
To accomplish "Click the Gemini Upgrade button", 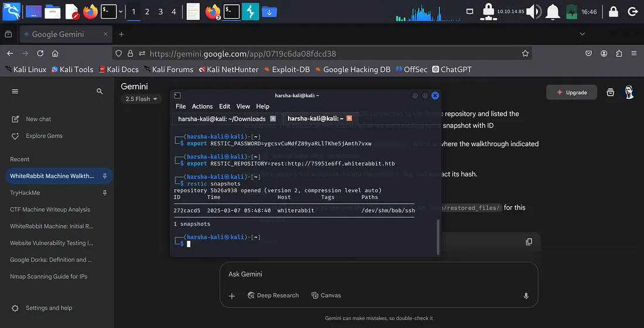I will (x=572, y=92).
